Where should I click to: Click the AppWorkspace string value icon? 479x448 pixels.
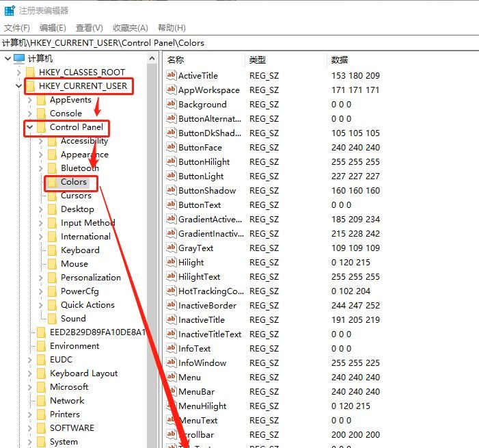coord(171,90)
